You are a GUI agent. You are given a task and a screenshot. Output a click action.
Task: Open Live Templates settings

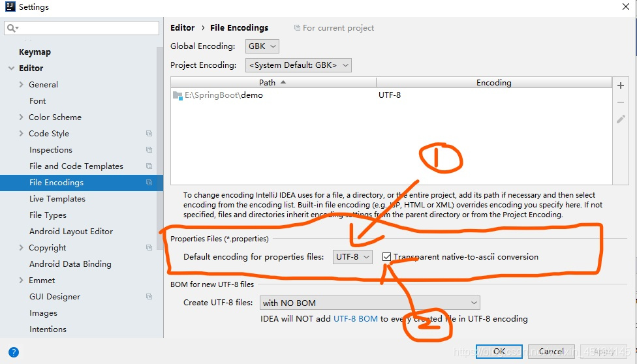pos(57,199)
